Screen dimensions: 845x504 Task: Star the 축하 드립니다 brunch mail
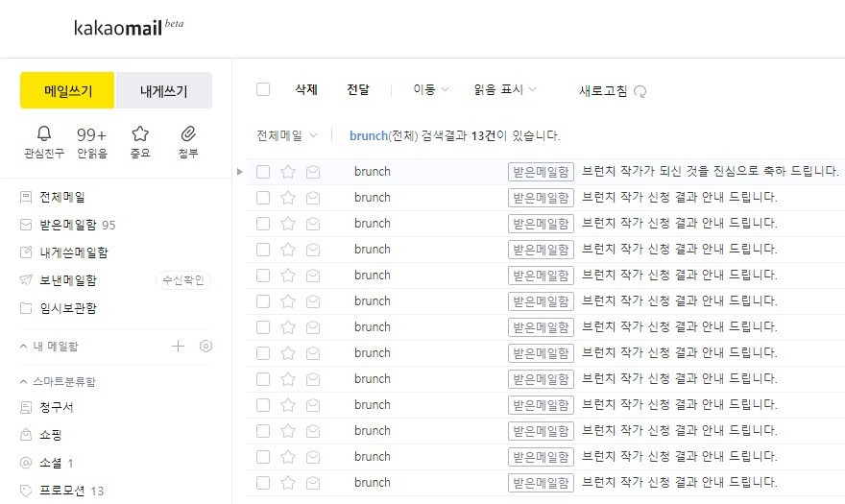click(x=288, y=172)
